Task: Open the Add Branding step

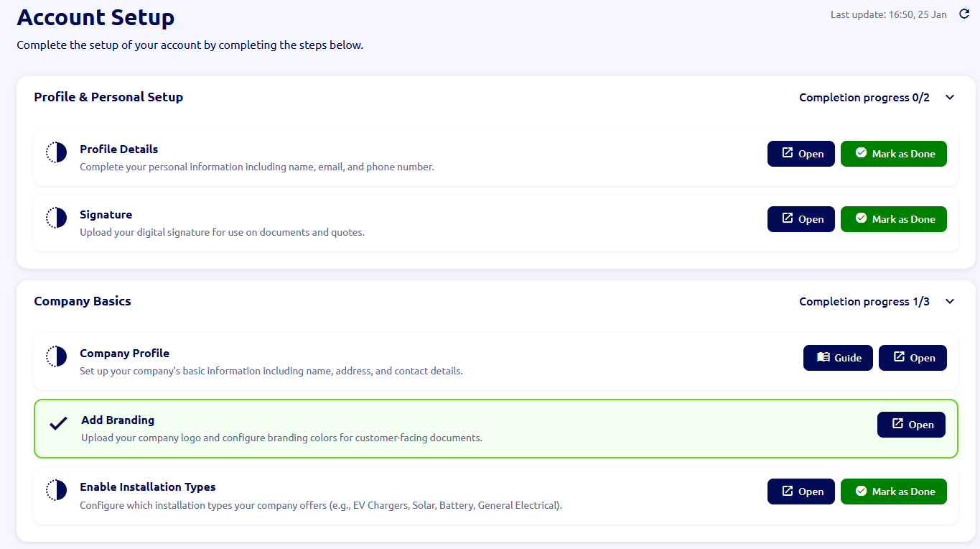Action: [911, 425]
